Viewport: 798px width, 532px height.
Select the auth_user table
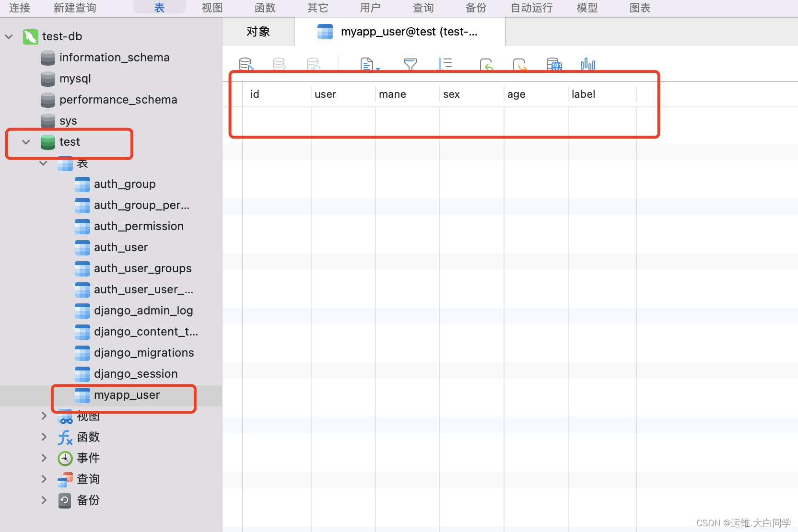111,248
